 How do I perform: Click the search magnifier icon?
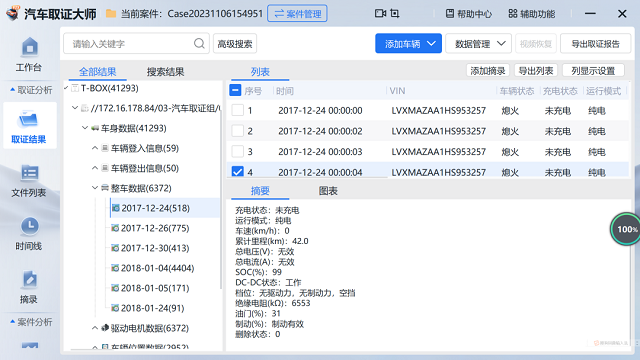coord(199,43)
